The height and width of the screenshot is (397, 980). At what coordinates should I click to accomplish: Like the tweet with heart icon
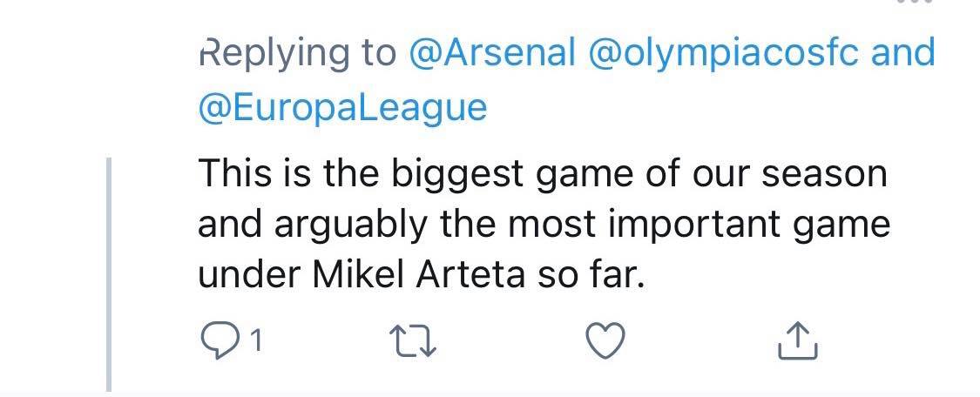(x=605, y=342)
